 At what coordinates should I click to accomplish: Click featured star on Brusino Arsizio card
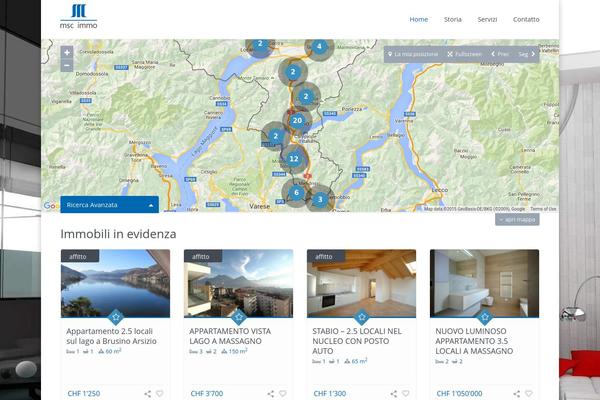click(116, 317)
